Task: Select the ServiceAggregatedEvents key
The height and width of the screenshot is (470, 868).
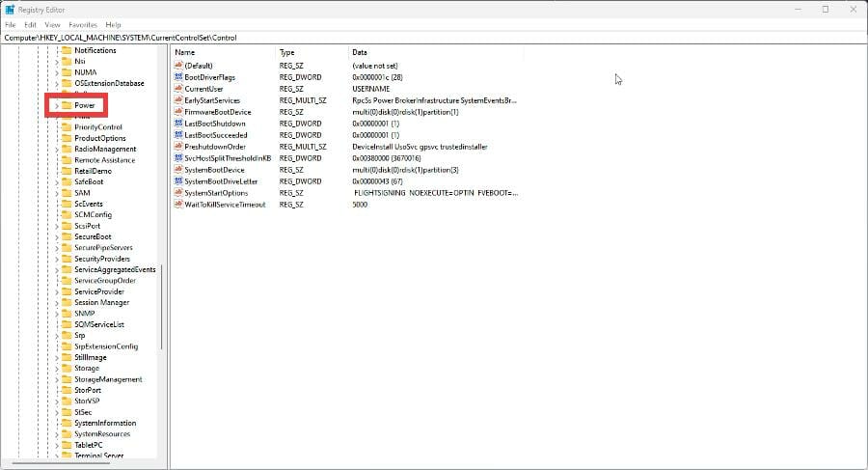Action: point(115,270)
